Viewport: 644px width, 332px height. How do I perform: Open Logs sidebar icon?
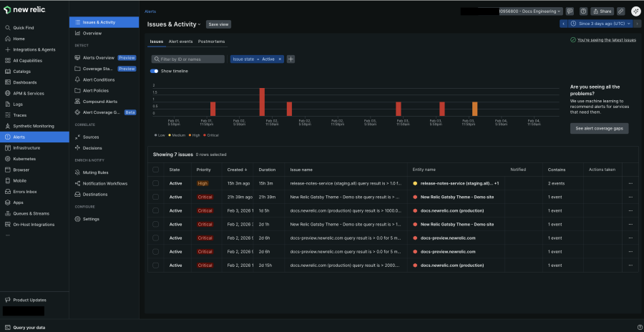point(7,104)
